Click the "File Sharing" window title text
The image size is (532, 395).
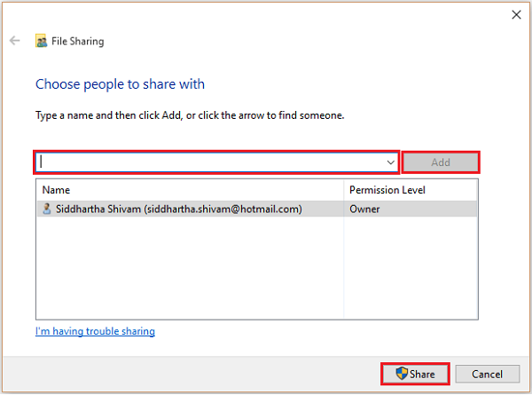point(79,41)
